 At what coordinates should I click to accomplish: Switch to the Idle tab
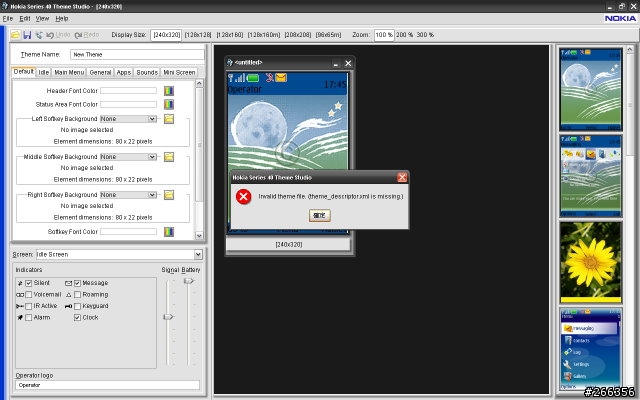pos(44,72)
